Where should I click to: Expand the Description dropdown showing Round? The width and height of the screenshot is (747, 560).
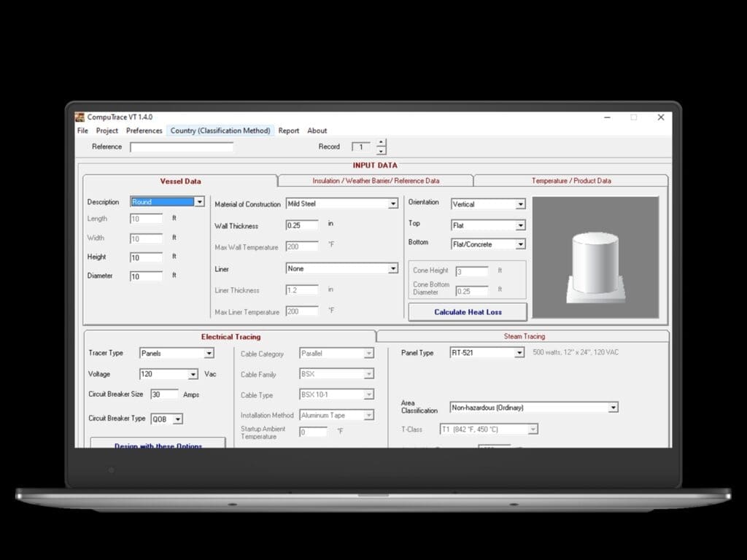(199, 202)
